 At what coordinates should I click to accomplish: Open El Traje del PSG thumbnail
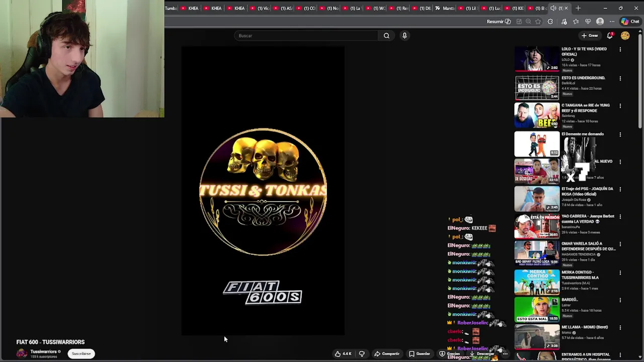point(537,199)
